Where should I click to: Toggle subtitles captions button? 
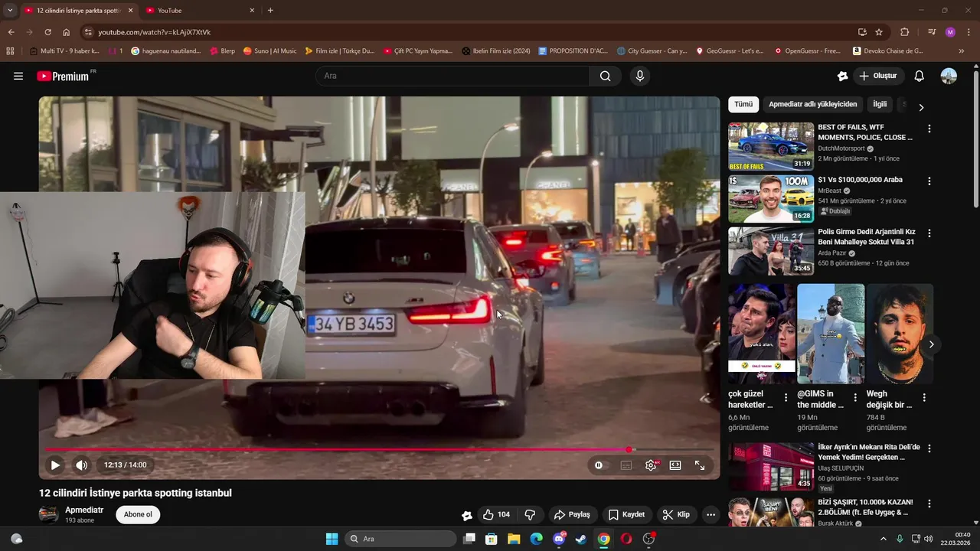[626, 465]
